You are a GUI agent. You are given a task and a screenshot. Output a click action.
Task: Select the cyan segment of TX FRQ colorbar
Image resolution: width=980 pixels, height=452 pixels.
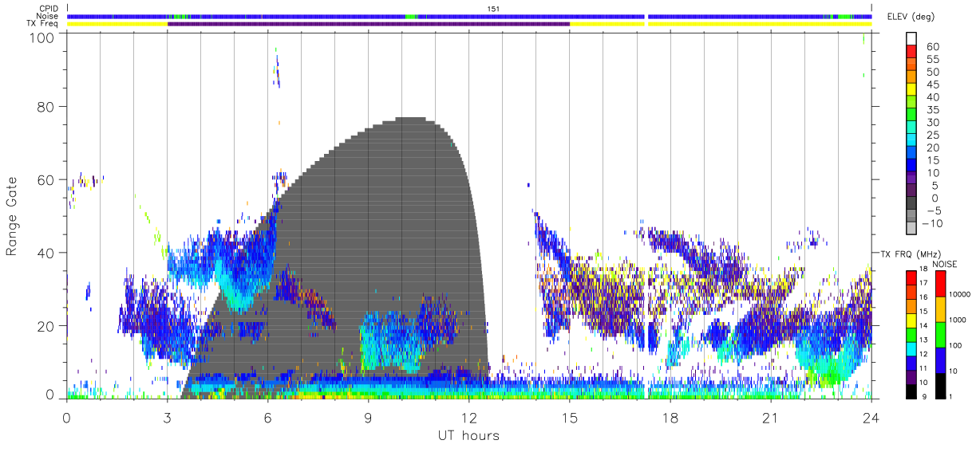pyautogui.click(x=911, y=348)
